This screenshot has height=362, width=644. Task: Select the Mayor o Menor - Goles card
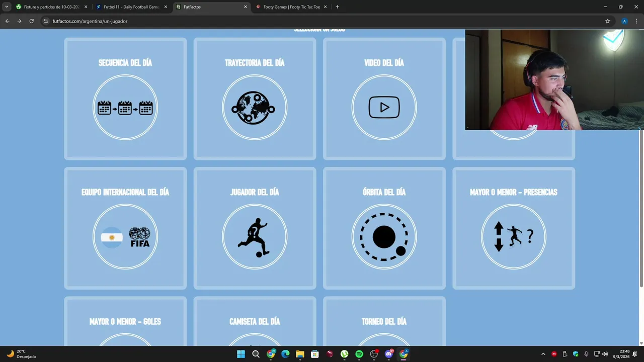point(125,321)
